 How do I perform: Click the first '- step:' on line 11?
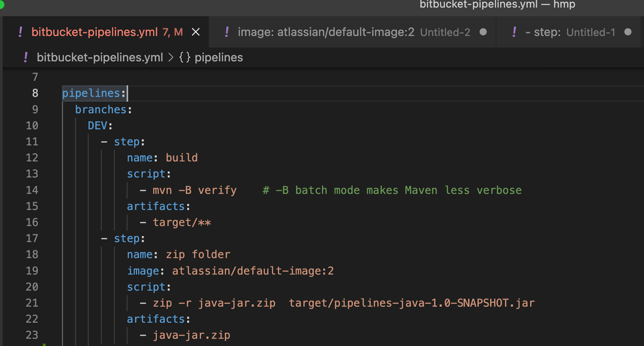122,142
